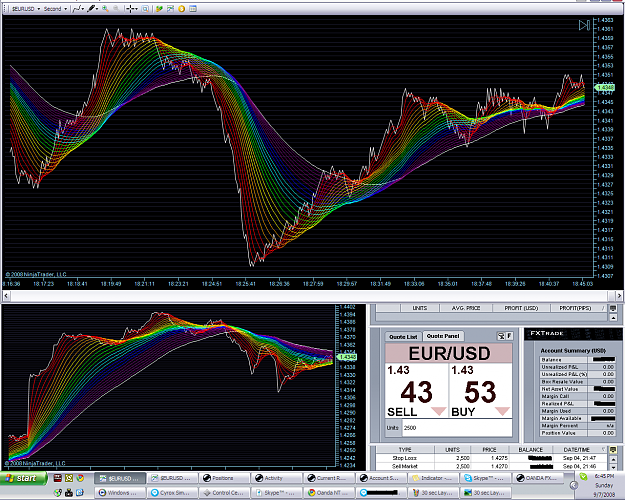This screenshot has width=625, height=500.
Task: Open the Positions taskbar window
Action: click(x=224, y=478)
